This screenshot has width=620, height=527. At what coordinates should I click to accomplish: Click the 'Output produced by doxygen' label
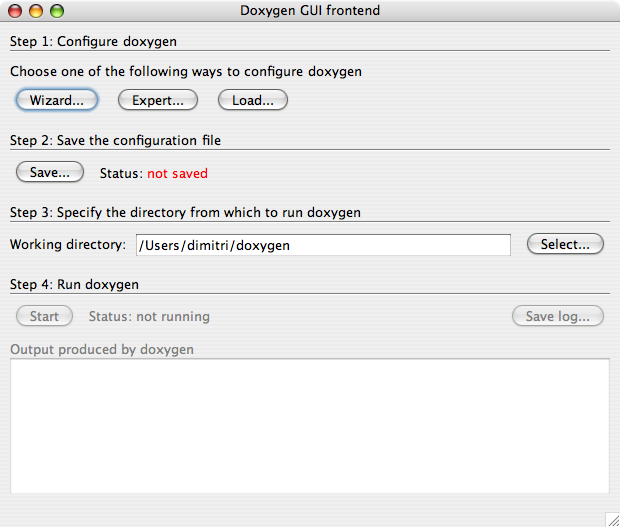pyautogui.click(x=101, y=349)
